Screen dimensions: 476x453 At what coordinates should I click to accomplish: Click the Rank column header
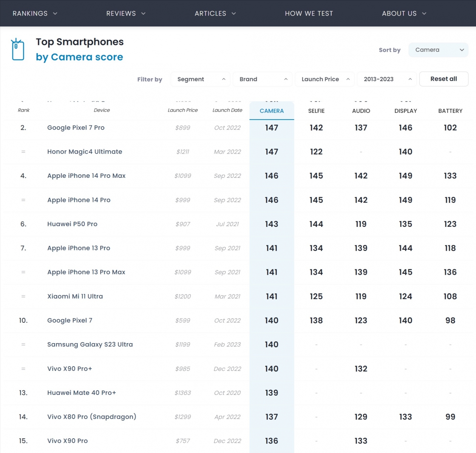(x=23, y=110)
